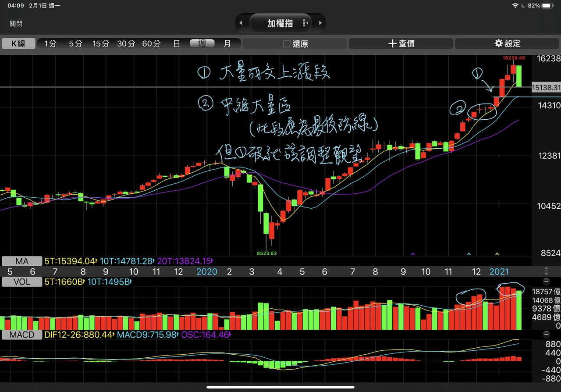Open chart settings via the gear icon

(499, 43)
